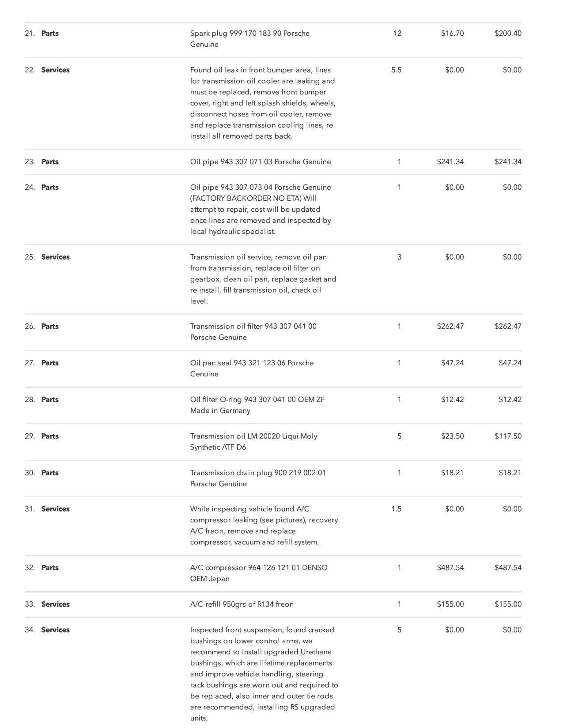Click the $241.34 unit price on line 23
This screenshot has width=563, height=728.
pyautogui.click(x=450, y=162)
